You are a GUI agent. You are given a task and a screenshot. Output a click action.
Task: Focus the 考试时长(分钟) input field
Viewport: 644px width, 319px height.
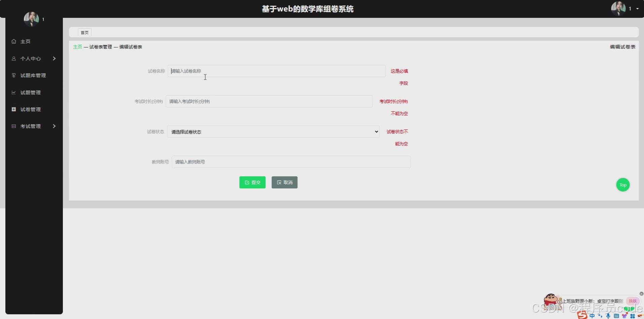click(x=269, y=101)
